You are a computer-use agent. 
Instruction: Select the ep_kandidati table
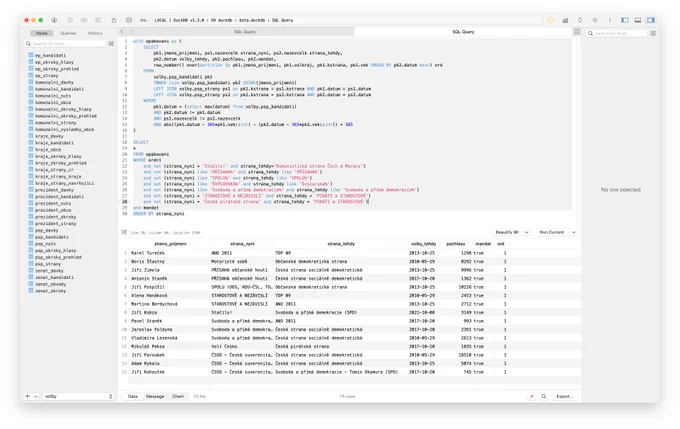[x=50, y=56]
